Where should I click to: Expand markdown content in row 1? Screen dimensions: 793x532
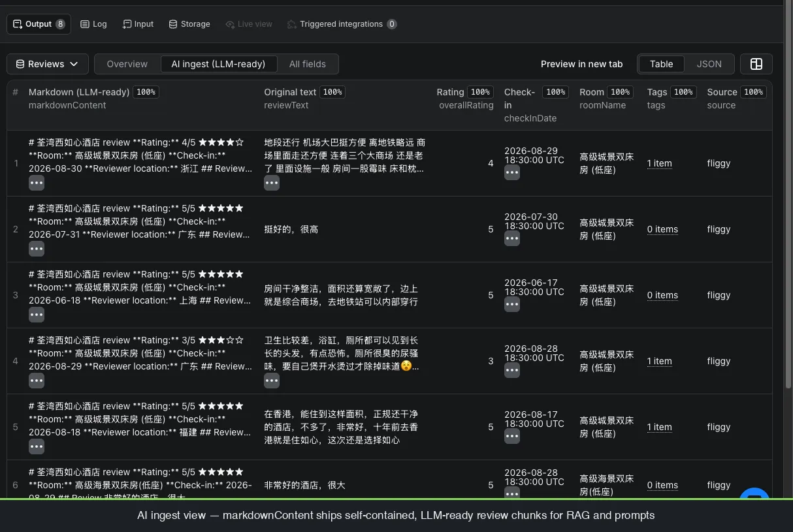tap(37, 183)
